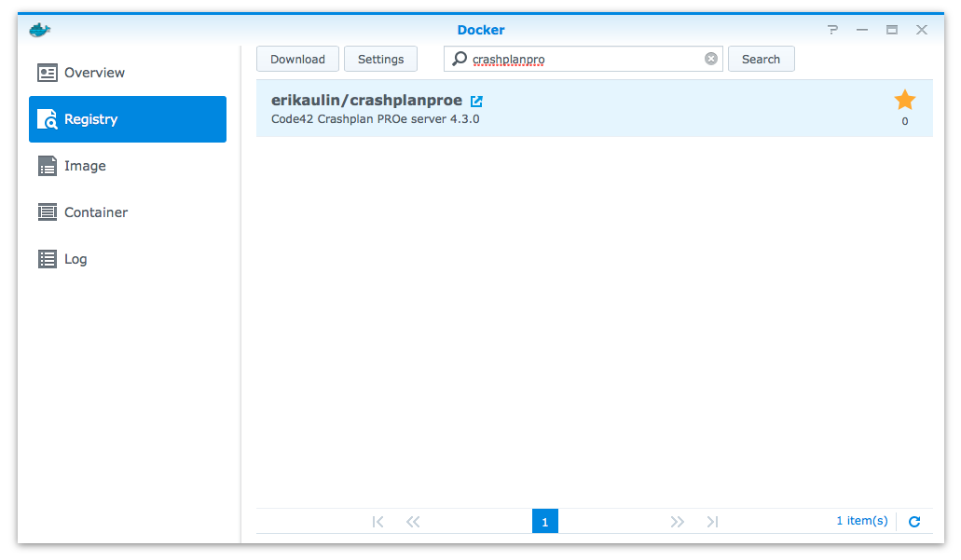This screenshot has height=560, width=961.
Task: Go to the first page of results
Action: coord(378,522)
